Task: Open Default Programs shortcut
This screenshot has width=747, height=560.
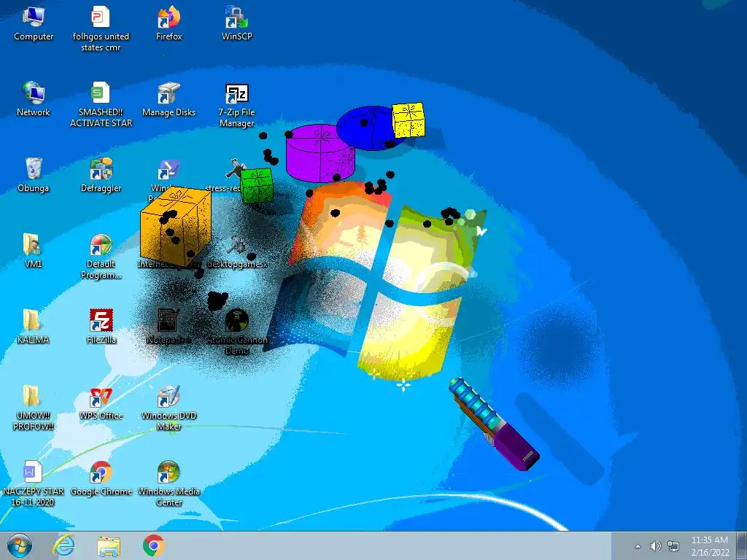Action: pos(101,256)
